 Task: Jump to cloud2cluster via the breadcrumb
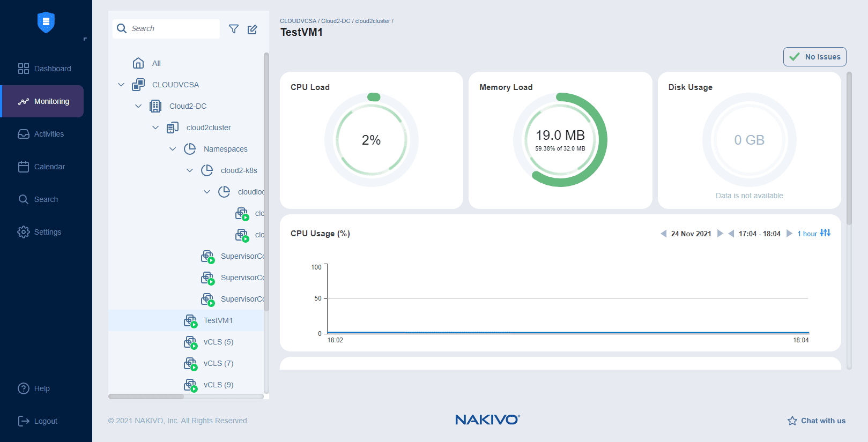373,21
